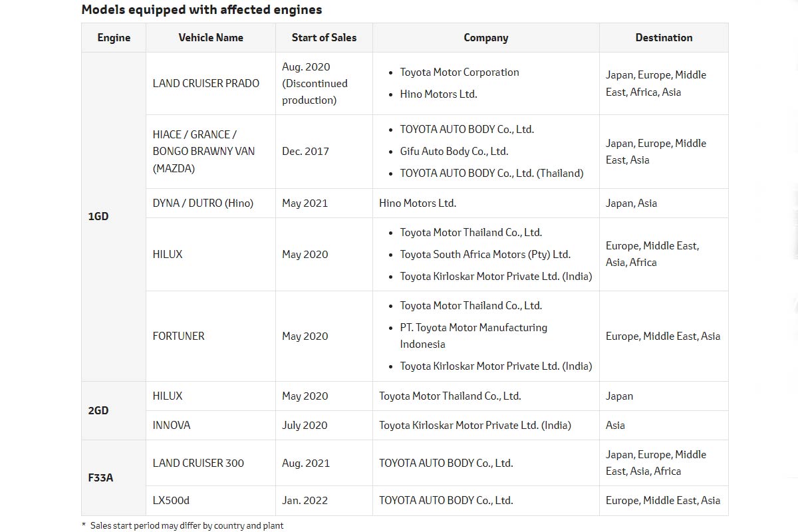This screenshot has height=532, width=798.
Task: Click PT. Toyota Motor Manufacturing Indonesia entry
Action: tap(473, 336)
